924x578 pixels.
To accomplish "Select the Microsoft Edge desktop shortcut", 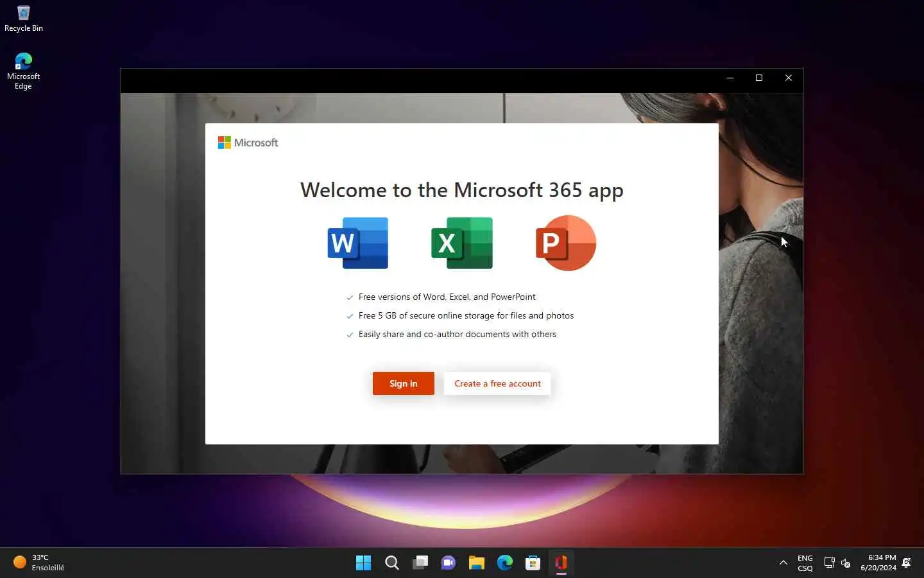I will click(x=23, y=71).
